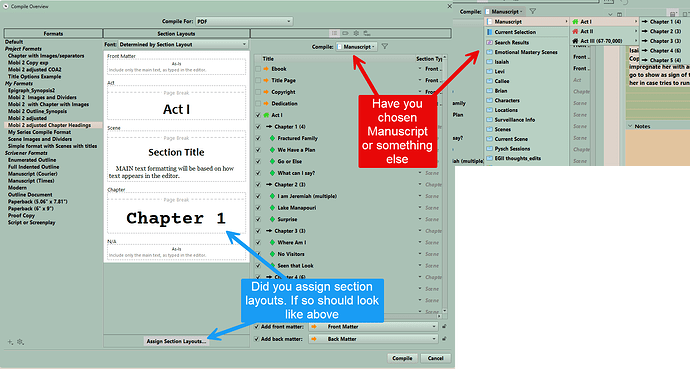Select the contents list view icon
This screenshot has width=690, height=369.
pyautogui.click(x=334, y=33)
